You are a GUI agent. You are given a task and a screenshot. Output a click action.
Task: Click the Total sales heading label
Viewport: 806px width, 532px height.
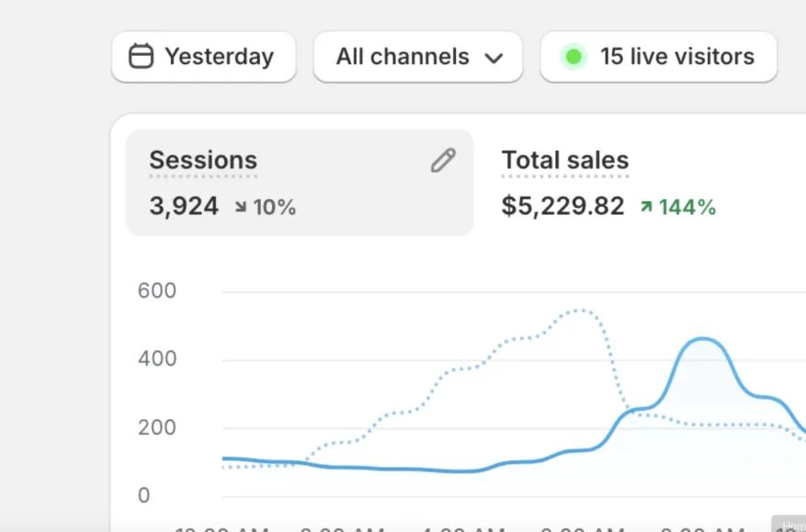point(565,160)
